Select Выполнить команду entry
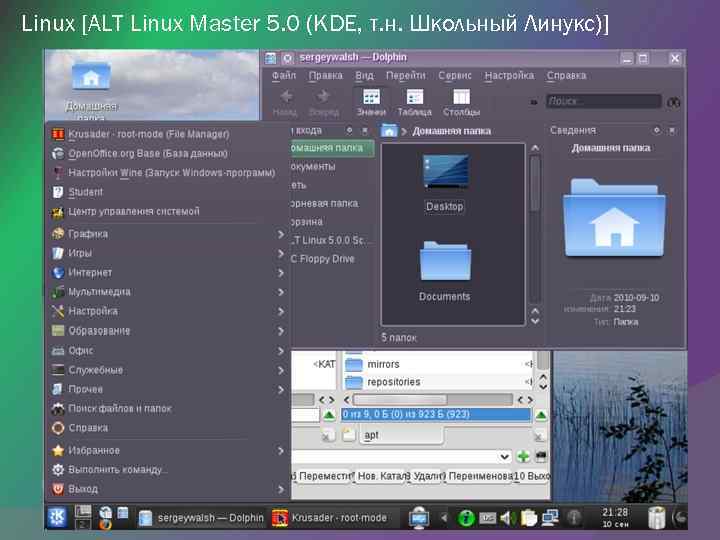This screenshot has width=720, height=540. 168,470
